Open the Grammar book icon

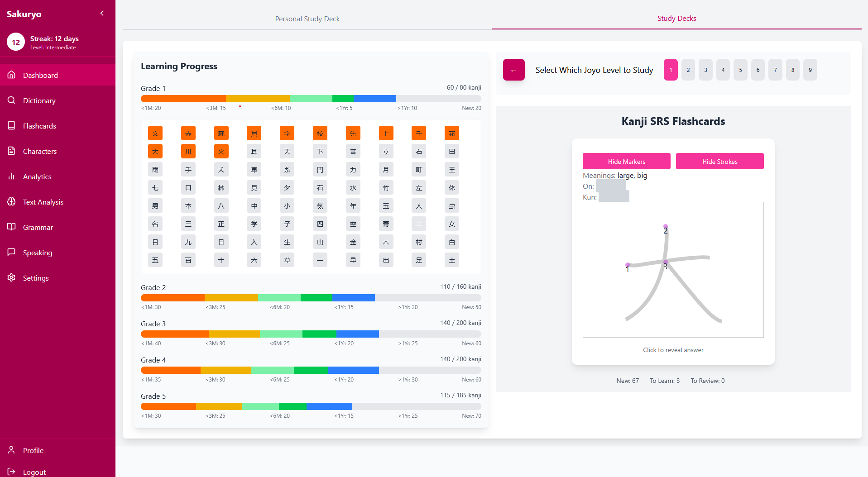point(12,227)
